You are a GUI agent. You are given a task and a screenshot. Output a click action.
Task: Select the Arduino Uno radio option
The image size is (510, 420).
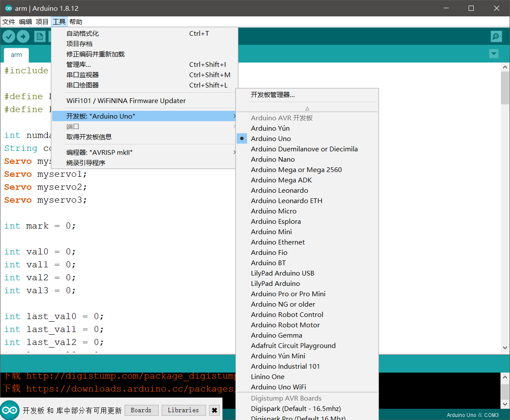[x=307, y=138]
